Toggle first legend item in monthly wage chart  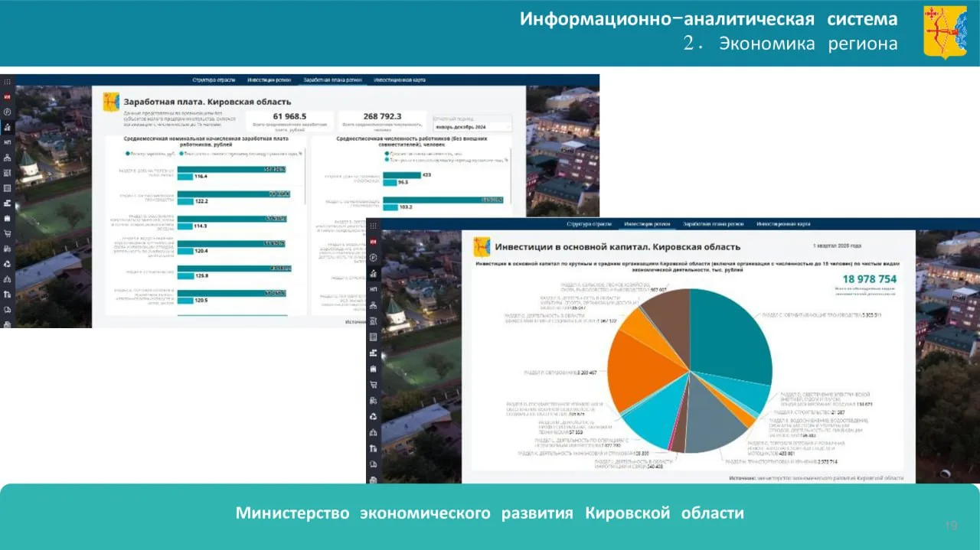tap(148, 153)
